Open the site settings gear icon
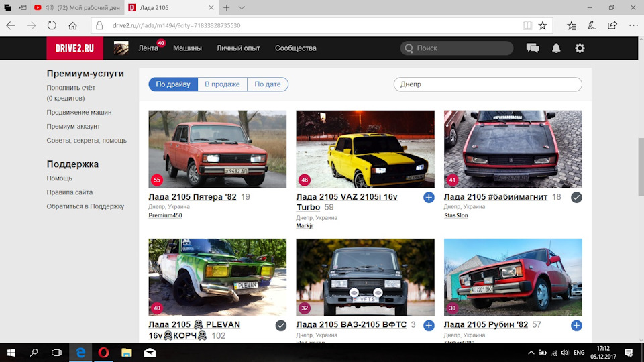The image size is (644, 362). (x=580, y=48)
